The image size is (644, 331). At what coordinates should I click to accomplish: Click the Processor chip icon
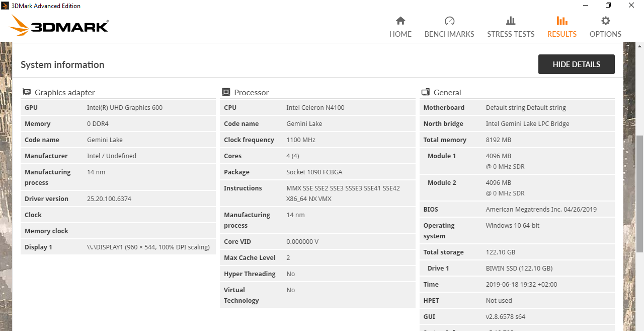point(226,92)
